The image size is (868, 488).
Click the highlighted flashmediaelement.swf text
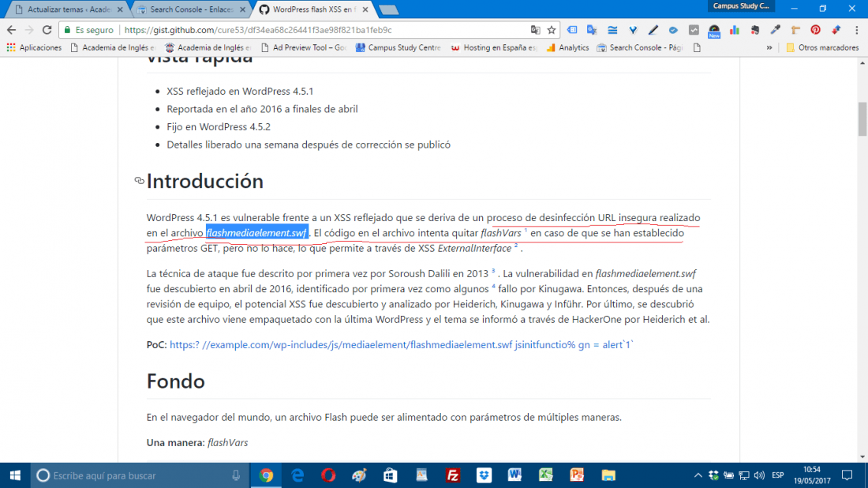pyautogui.click(x=256, y=233)
